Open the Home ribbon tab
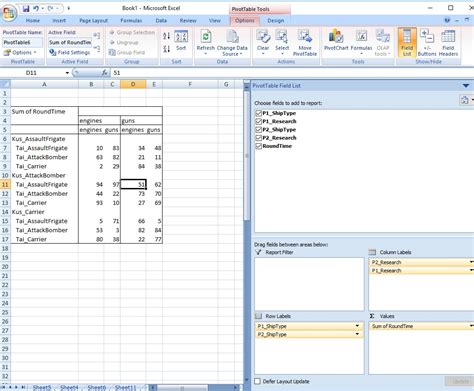 [x=33, y=21]
